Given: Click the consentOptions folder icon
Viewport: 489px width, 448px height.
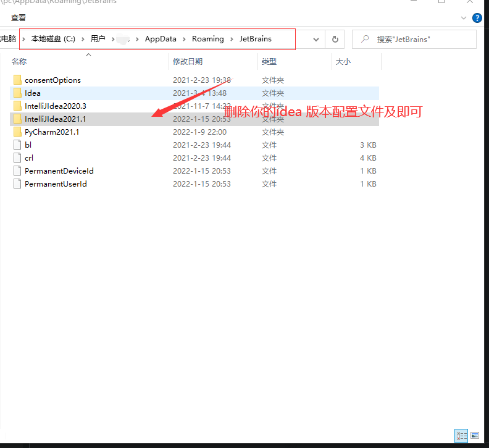Looking at the screenshot, I should click(x=17, y=80).
